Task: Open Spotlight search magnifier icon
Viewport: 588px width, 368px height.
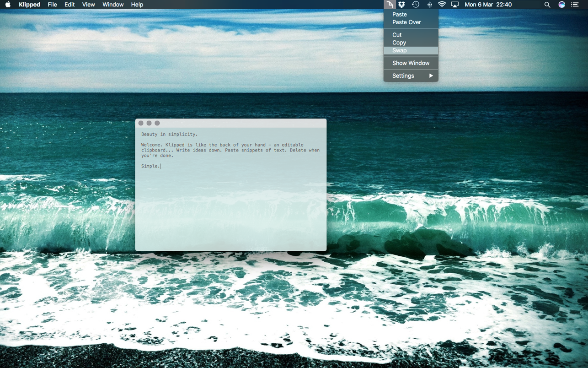Action: (547, 5)
